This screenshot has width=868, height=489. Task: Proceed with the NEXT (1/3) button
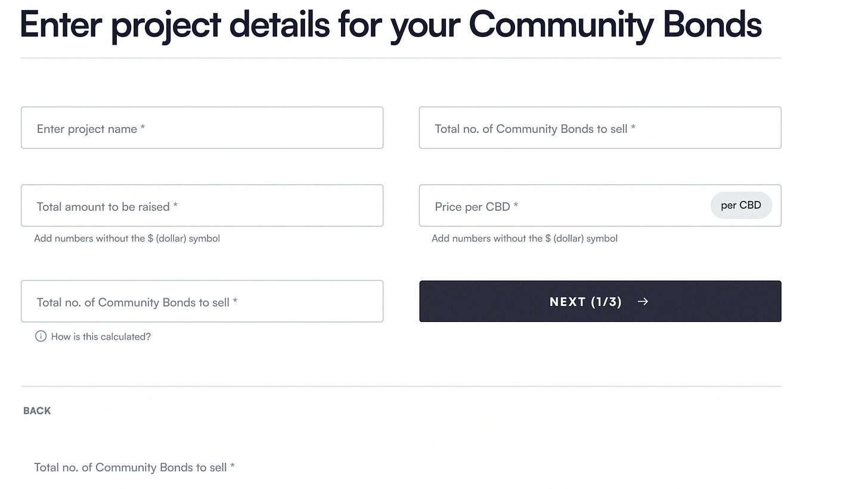(x=600, y=301)
